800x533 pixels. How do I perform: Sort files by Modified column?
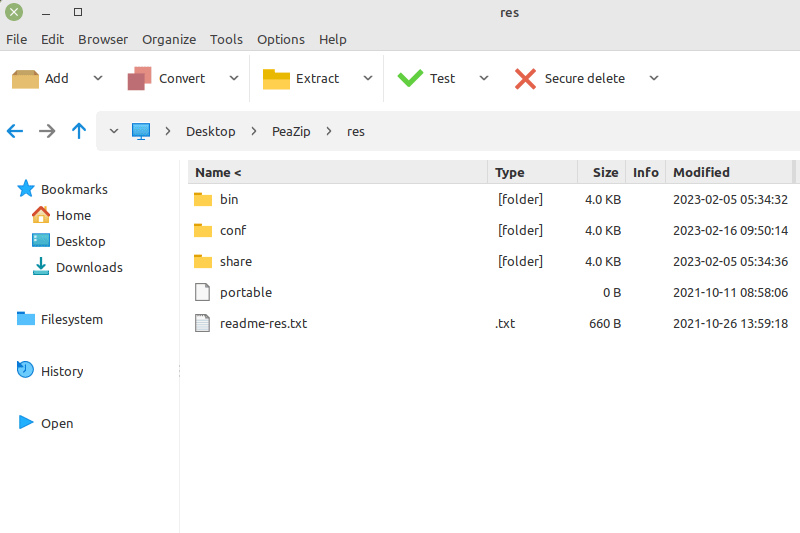pos(701,172)
